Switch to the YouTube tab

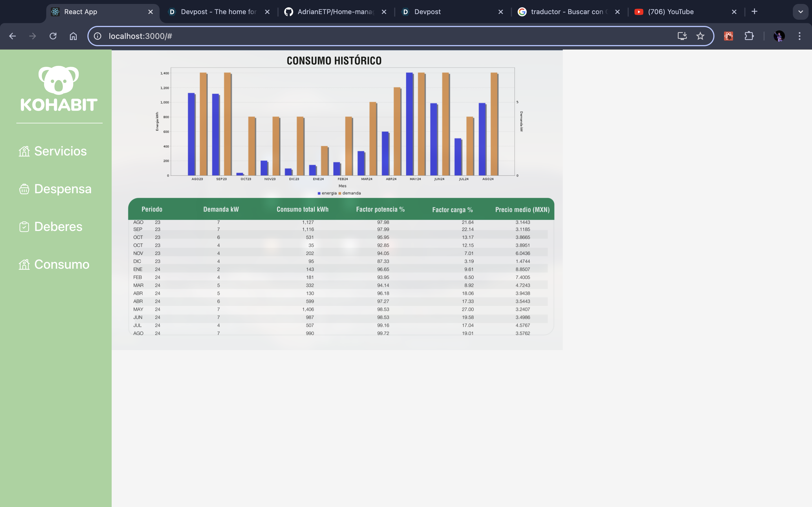[x=670, y=12]
